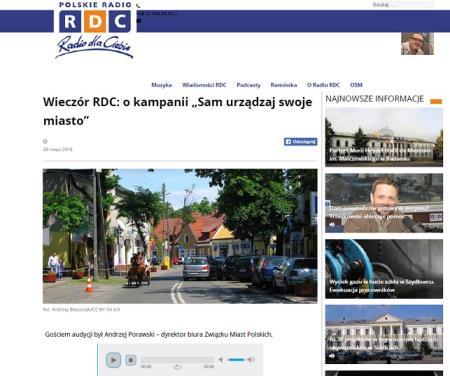Open the Wyciek gazu w Szydłowcu news card

[x=384, y=269]
